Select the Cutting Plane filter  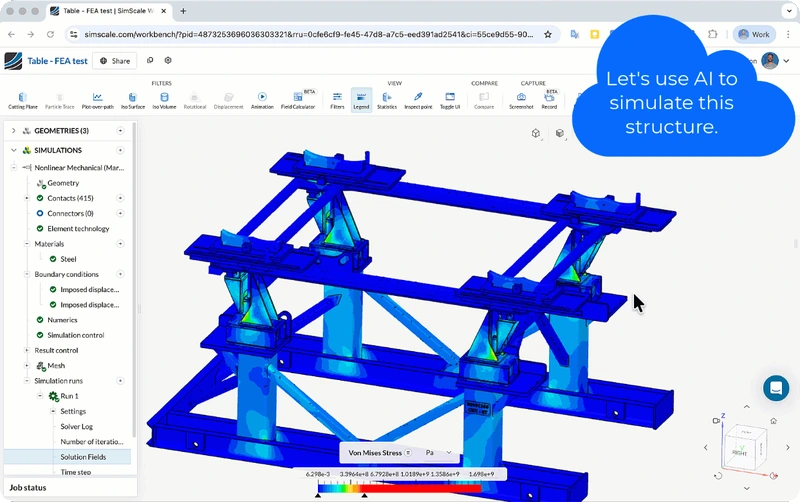(x=22, y=100)
